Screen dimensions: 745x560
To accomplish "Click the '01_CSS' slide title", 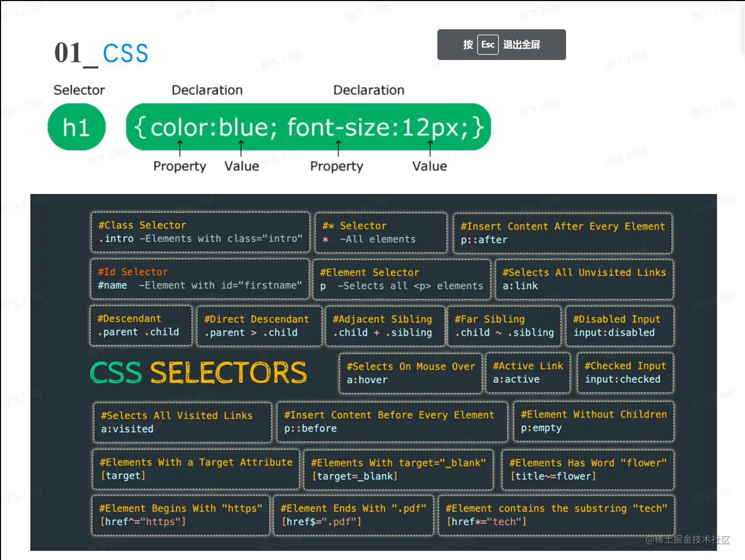I will click(101, 53).
